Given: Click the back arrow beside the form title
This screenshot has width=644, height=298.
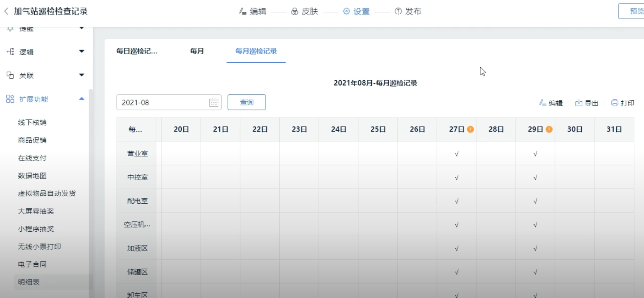Looking at the screenshot, I should (x=6, y=11).
